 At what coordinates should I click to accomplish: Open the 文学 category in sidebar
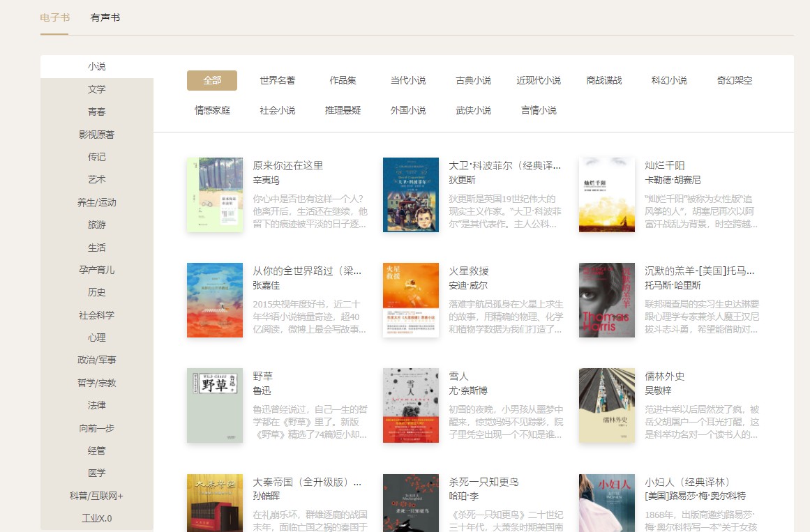pos(96,89)
